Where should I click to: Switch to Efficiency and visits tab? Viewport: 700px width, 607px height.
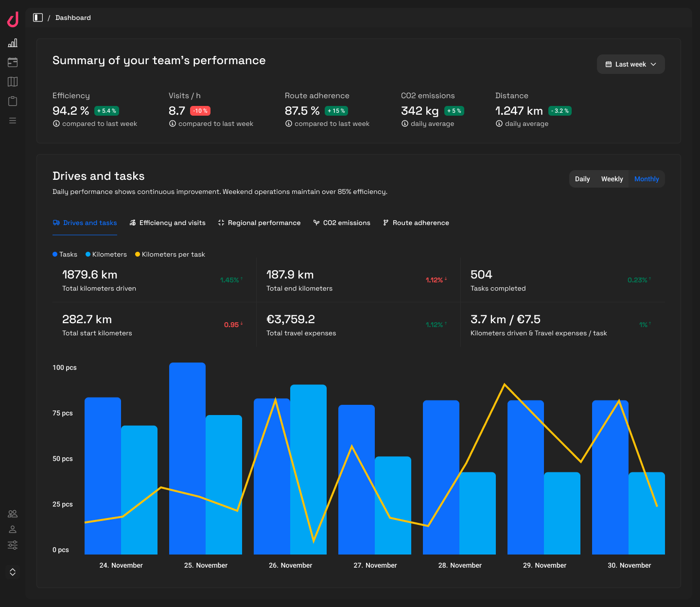tap(168, 223)
